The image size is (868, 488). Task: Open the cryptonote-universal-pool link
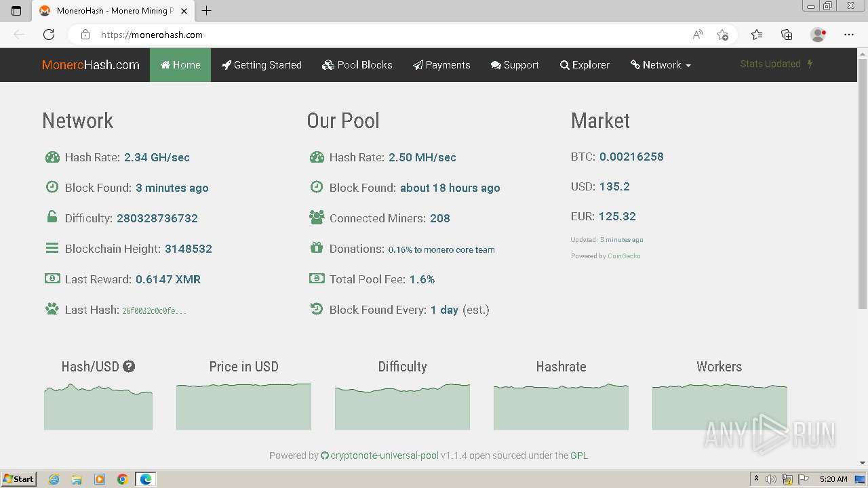[380, 455]
